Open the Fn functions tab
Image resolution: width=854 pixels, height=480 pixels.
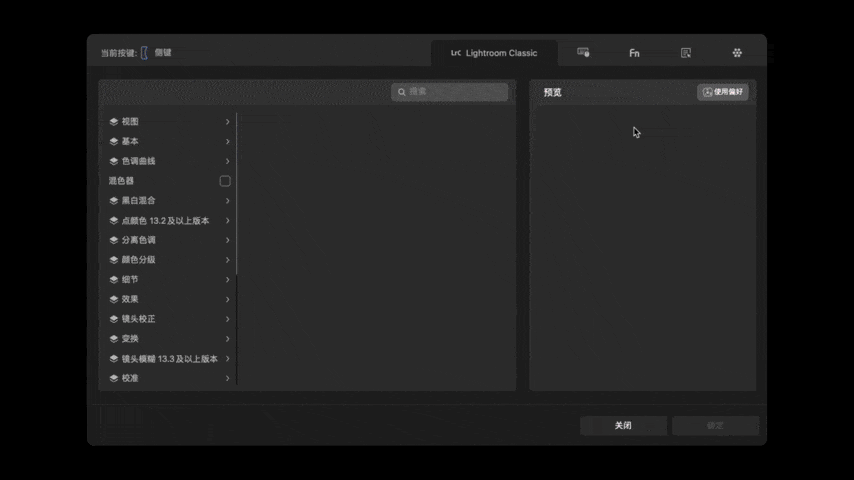635,53
